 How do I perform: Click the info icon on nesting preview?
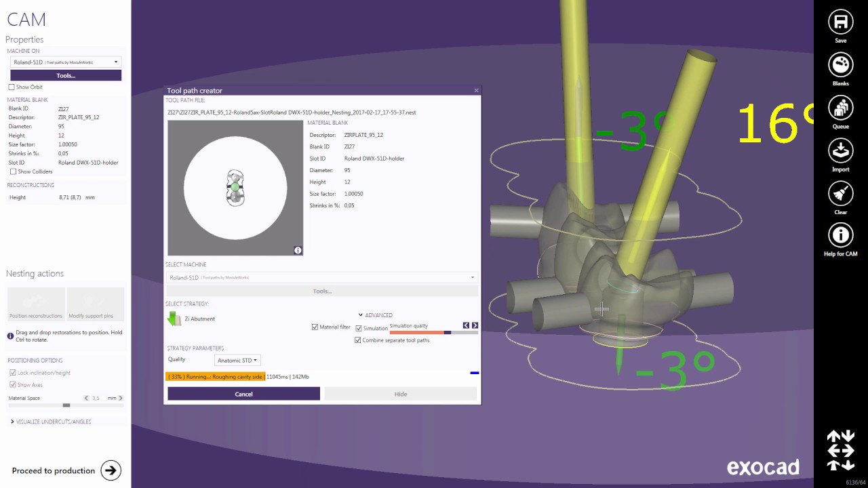(x=298, y=250)
